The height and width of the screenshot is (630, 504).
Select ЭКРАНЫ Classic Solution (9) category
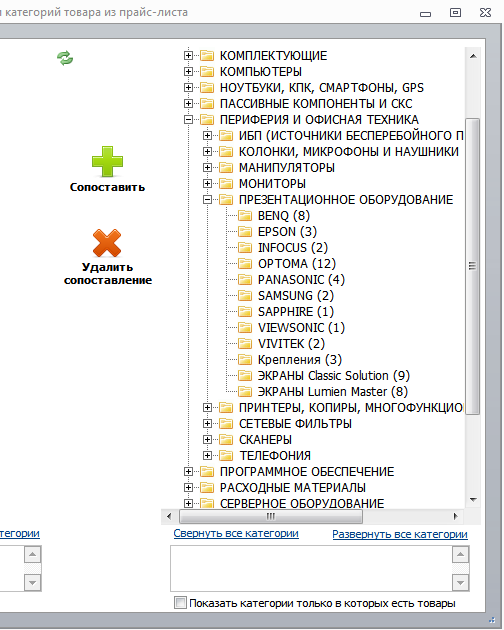coord(334,376)
